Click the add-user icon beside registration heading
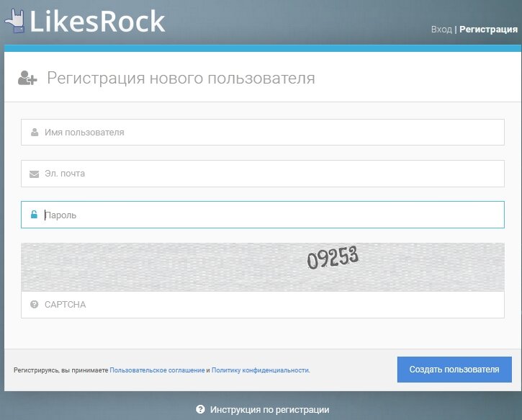Image resolution: width=522 pixels, height=420 pixels. coord(27,78)
